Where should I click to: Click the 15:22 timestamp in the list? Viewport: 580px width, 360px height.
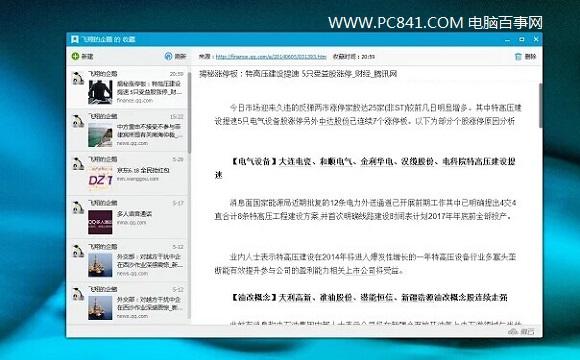(x=177, y=117)
